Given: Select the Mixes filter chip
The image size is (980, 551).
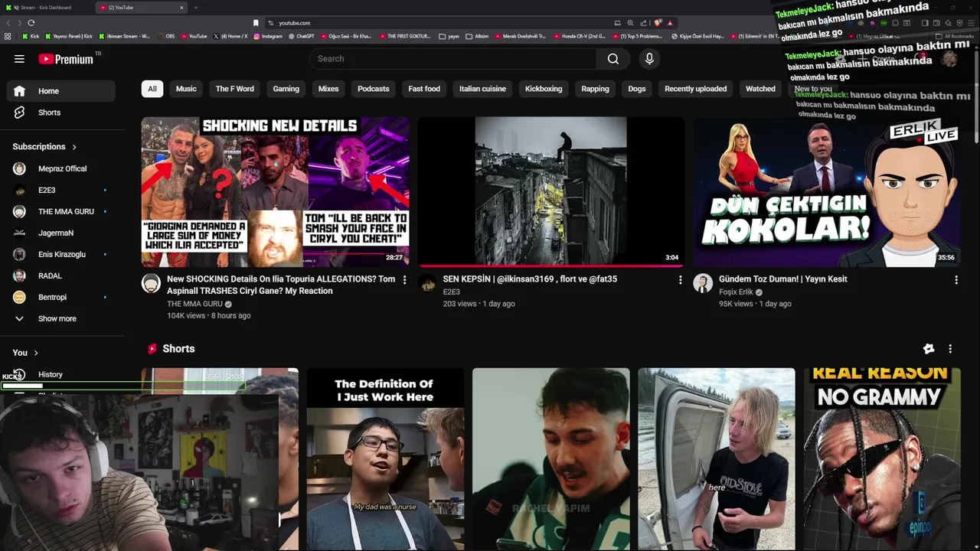Looking at the screenshot, I should point(328,89).
